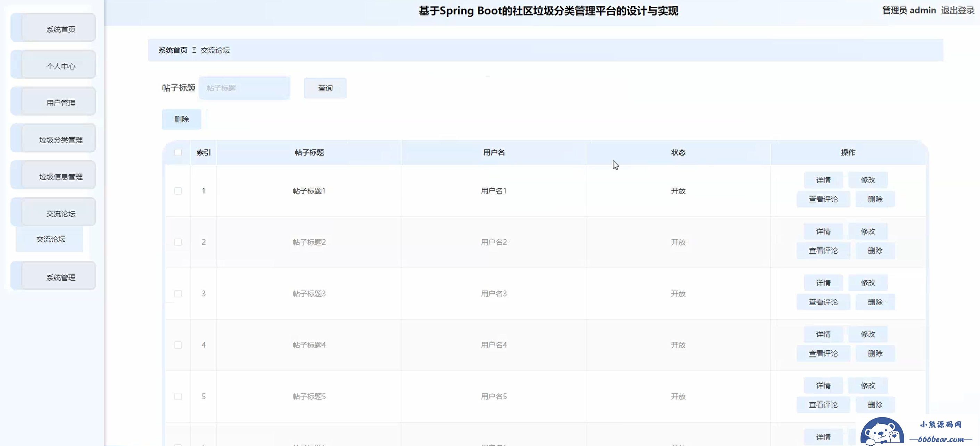Click the 状态 column header
Screen dimensions: 980x446
point(678,153)
